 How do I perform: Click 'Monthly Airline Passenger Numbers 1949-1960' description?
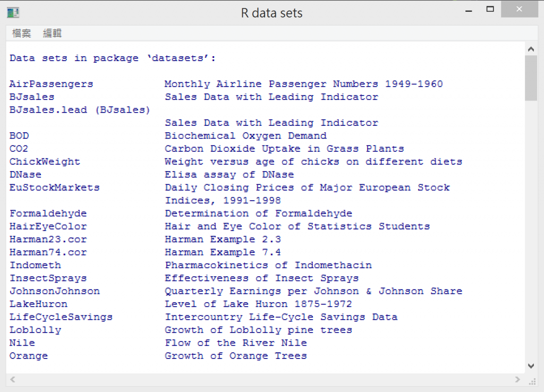point(303,84)
